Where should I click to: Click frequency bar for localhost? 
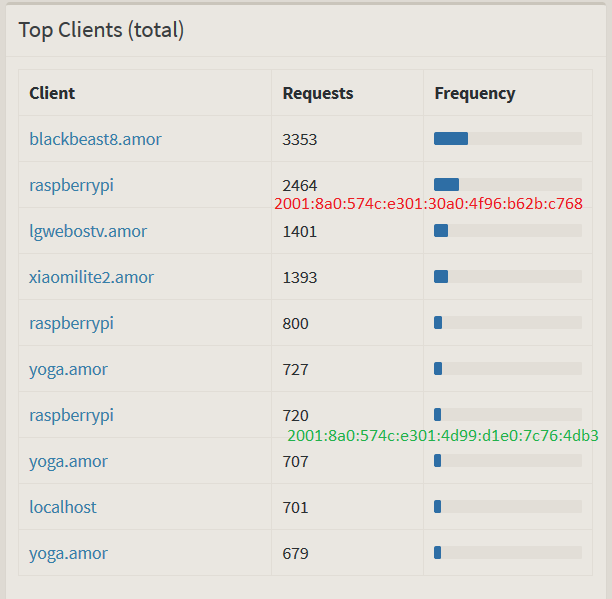pyautogui.click(x=508, y=507)
